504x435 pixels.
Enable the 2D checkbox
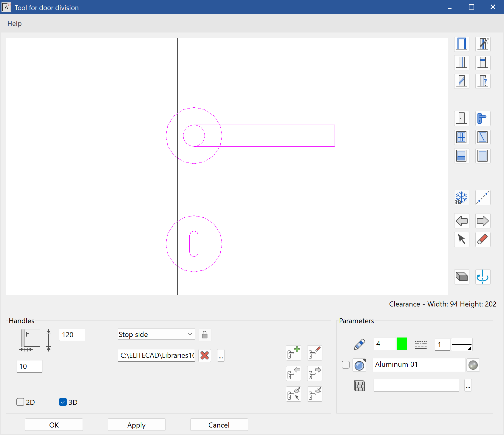[x=20, y=402]
